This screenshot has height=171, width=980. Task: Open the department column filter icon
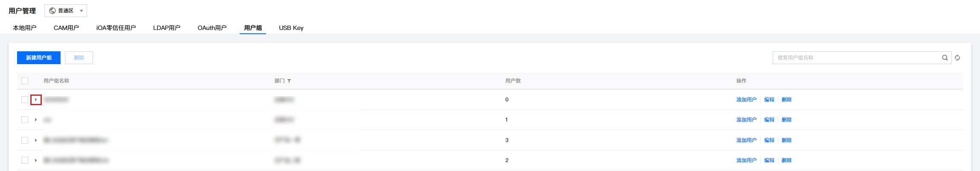[x=289, y=81]
